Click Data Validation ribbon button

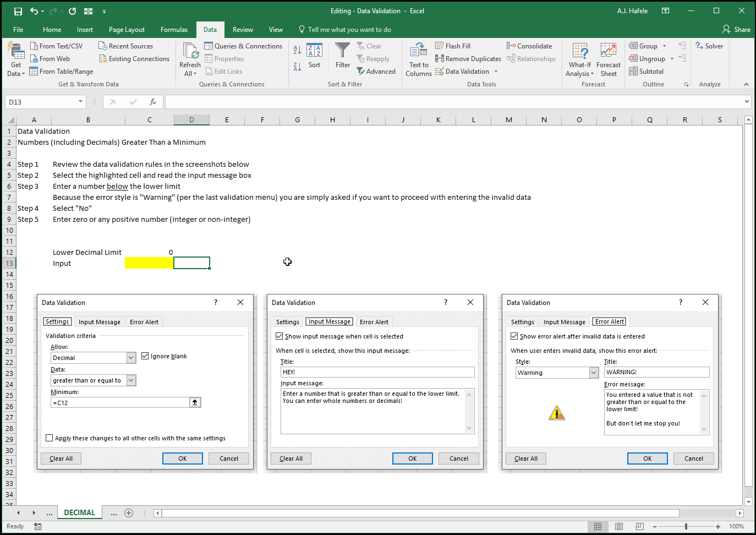click(462, 72)
